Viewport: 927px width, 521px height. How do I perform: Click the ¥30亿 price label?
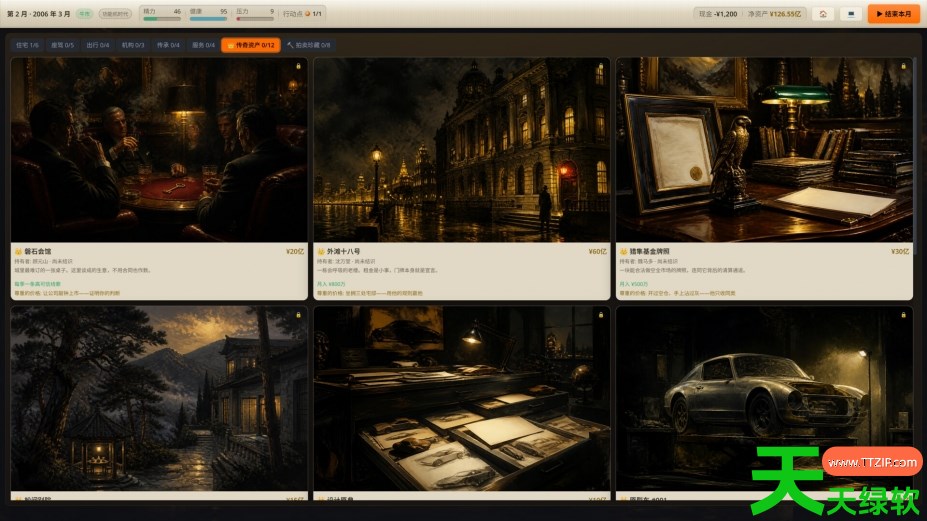click(x=900, y=251)
